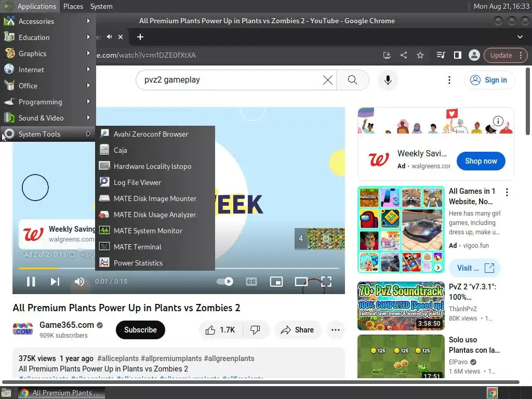The width and height of the screenshot is (532, 399).
Task: Expand the Office submenu
Action: pos(48,86)
